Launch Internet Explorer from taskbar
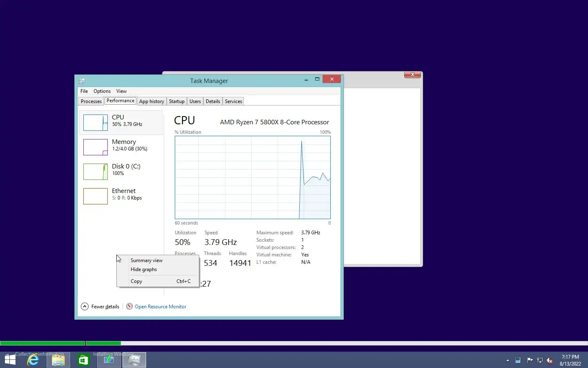 (33, 360)
